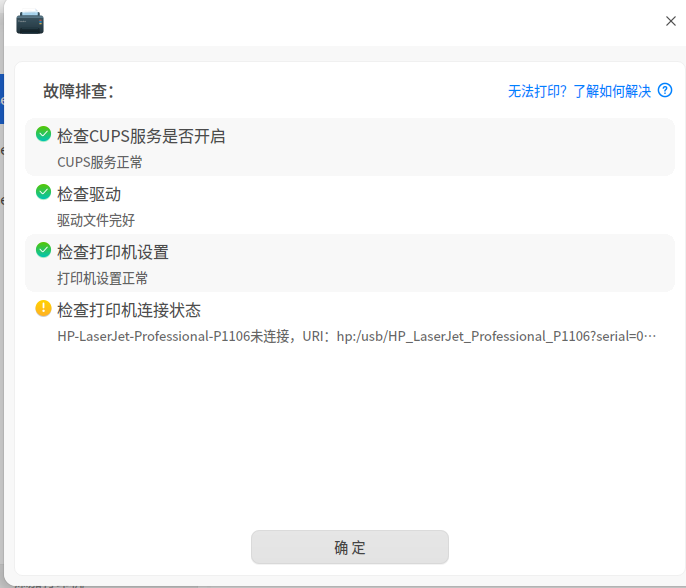This screenshot has width=686, height=588.
Task: Click the HP-LaserJet-Professional-P1106未连接 URI message
Action: point(357,336)
